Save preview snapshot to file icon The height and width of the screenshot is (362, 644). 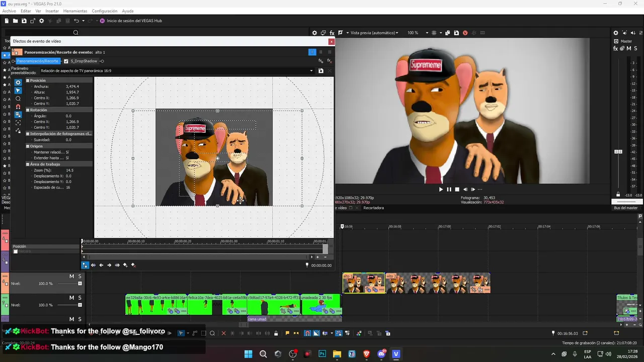pos(456,33)
